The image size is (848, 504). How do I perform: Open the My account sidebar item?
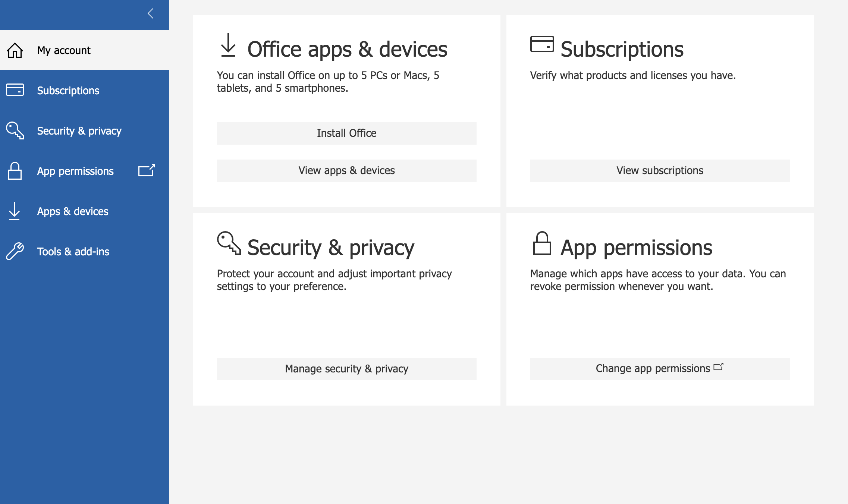coord(85,50)
